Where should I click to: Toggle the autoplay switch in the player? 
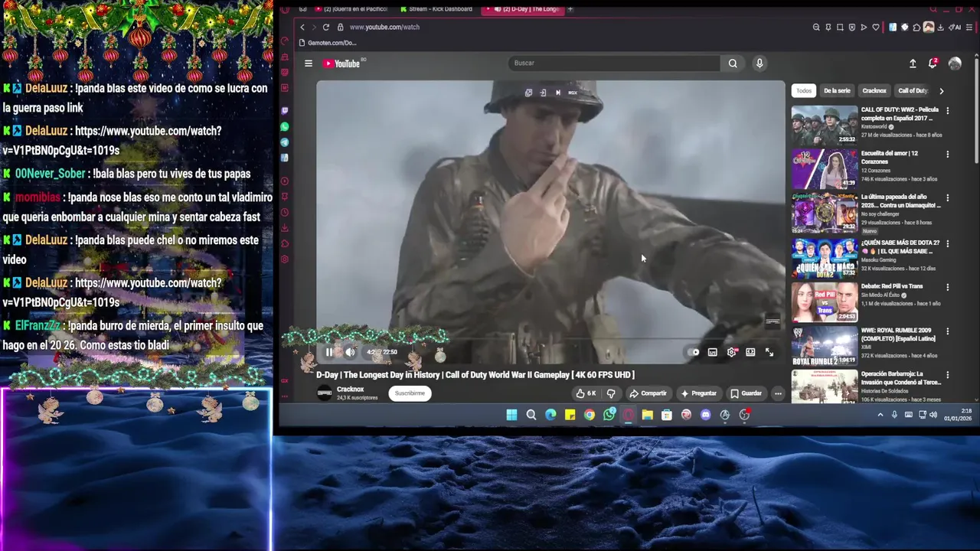pos(694,352)
